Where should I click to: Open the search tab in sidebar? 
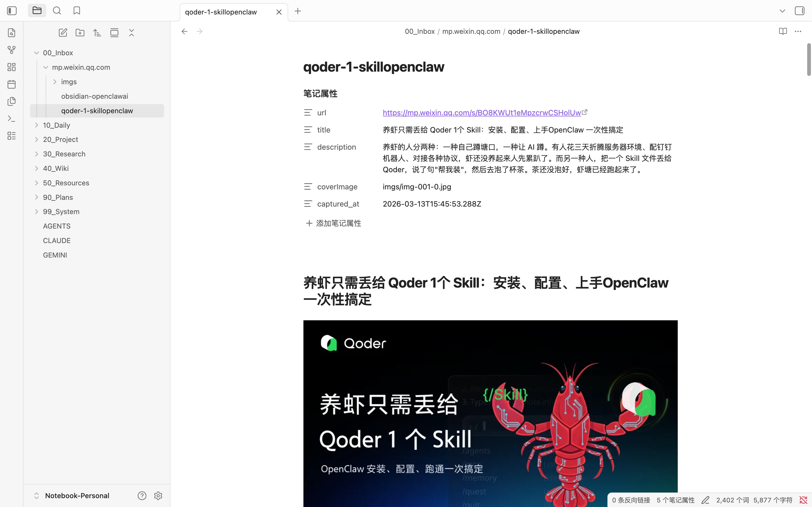57,11
